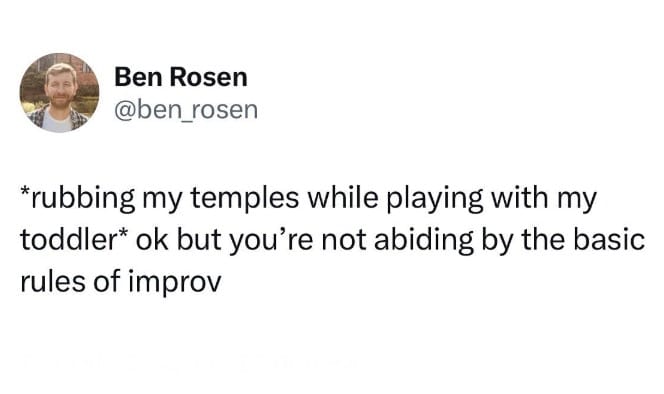Click the word 'with' in the first tweet line
The image size is (664, 394).
pyautogui.click(x=520, y=197)
